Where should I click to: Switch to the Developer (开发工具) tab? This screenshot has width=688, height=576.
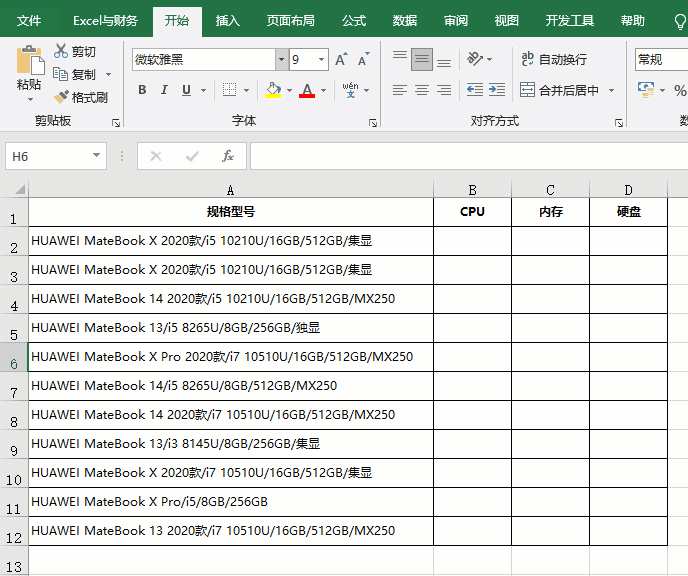[569, 21]
